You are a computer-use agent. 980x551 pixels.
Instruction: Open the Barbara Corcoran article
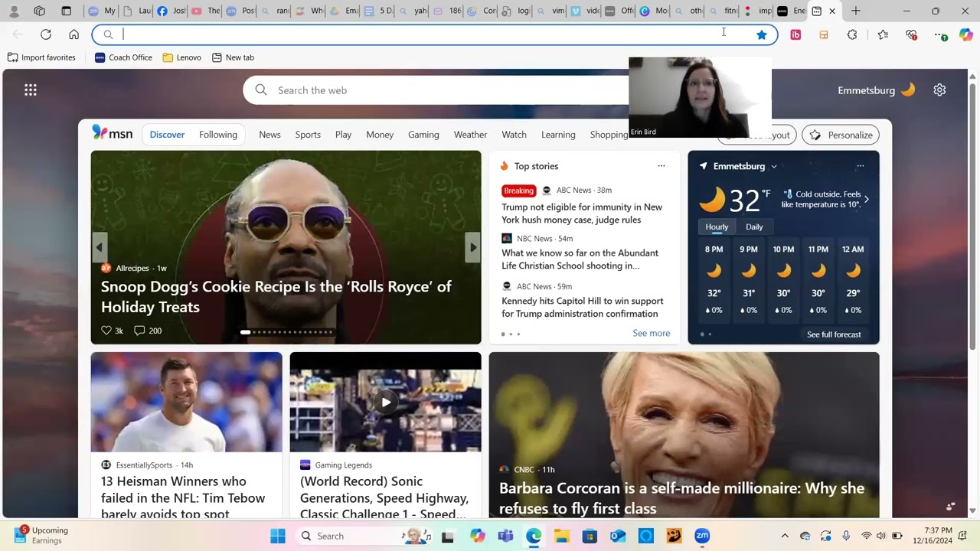(684, 435)
